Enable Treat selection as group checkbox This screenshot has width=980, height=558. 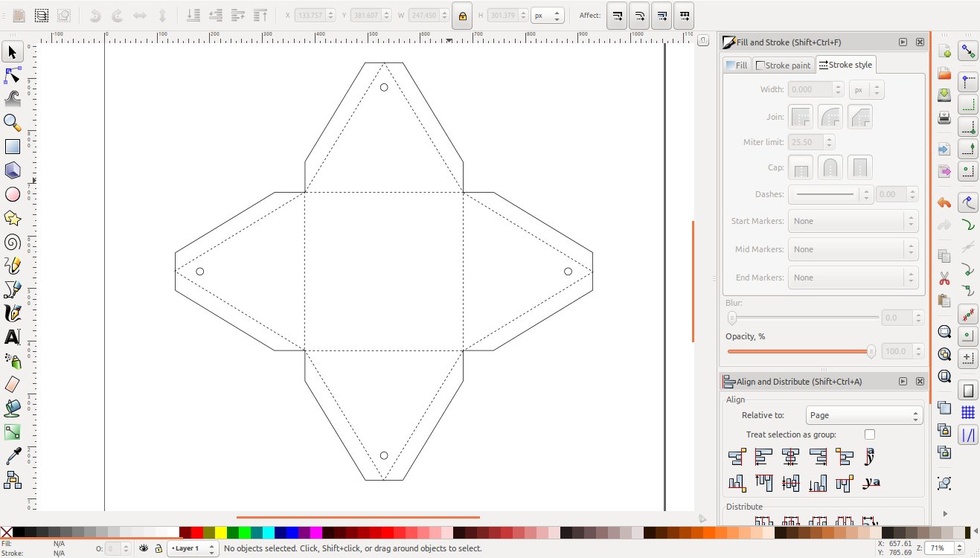pyautogui.click(x=870, y=434)
